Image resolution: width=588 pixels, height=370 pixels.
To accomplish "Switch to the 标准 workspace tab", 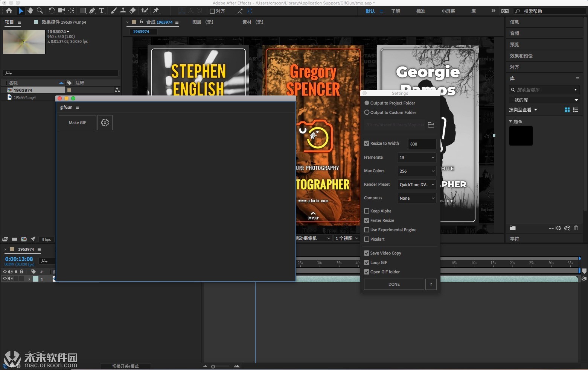I will (420, 11).
